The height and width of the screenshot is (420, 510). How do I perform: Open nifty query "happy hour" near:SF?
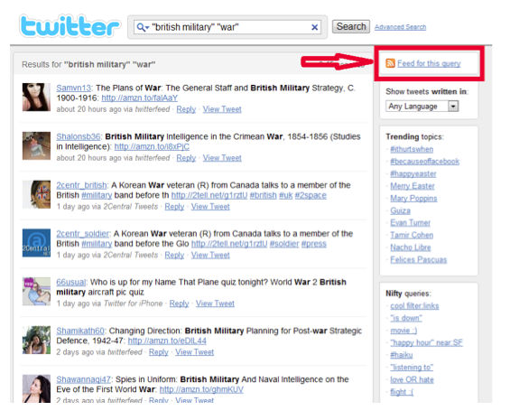point(426,343)
